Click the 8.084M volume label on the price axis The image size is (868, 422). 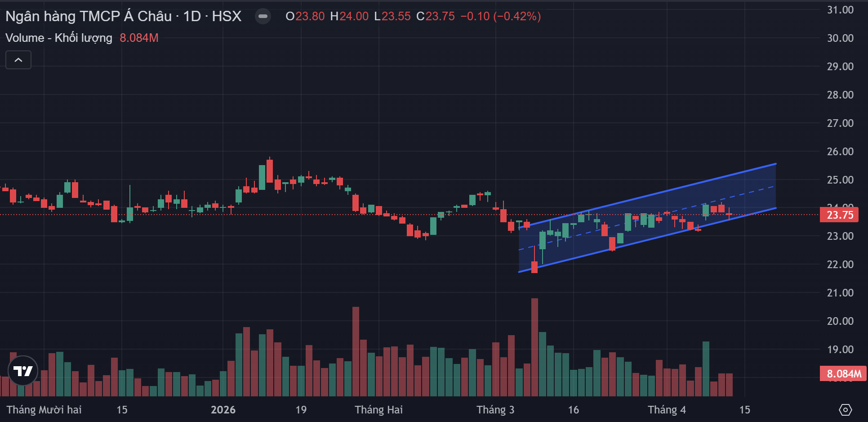(843, 373)
